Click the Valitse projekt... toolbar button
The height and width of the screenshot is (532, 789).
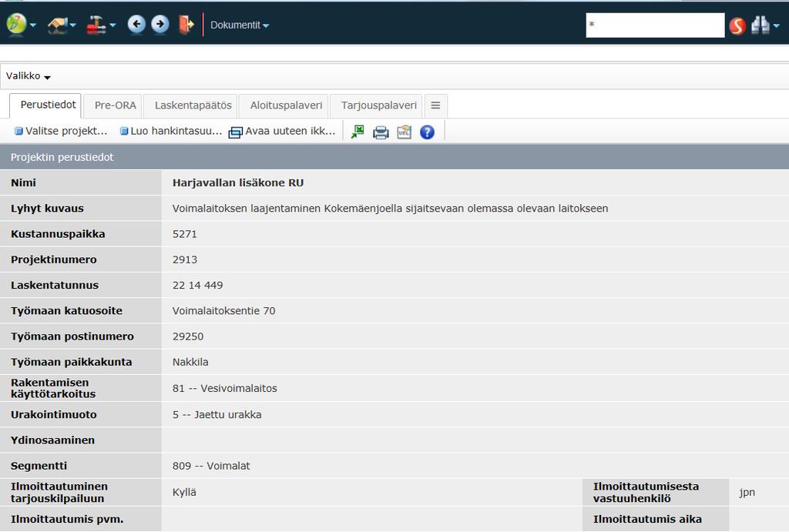tap(62, 131)
